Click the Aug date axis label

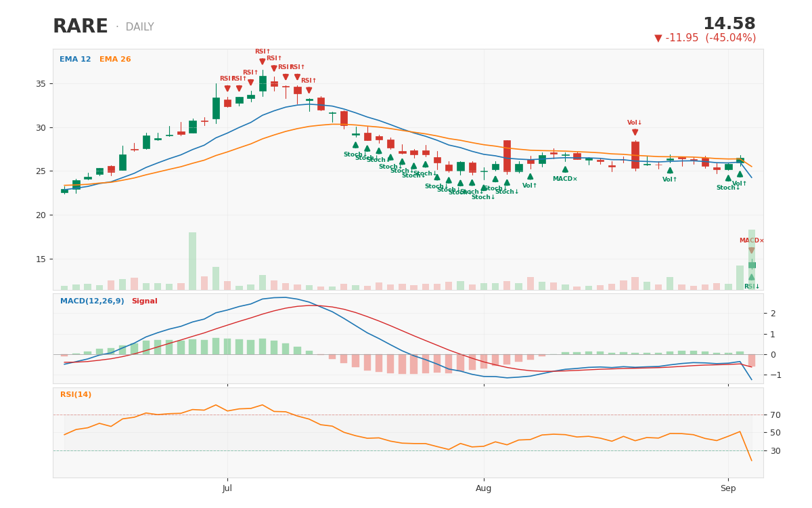pos(484,488)
